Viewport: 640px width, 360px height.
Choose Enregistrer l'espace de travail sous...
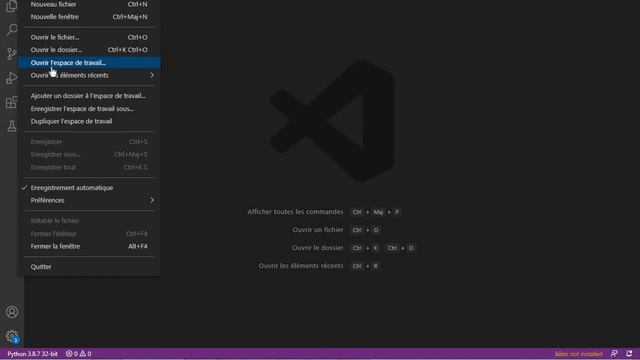click(89, 109)
